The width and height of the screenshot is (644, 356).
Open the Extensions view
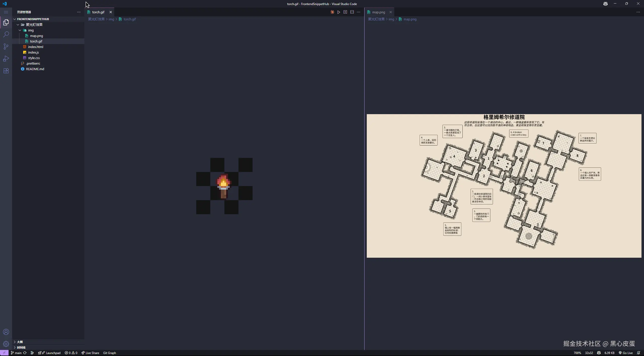pos(6,71)
